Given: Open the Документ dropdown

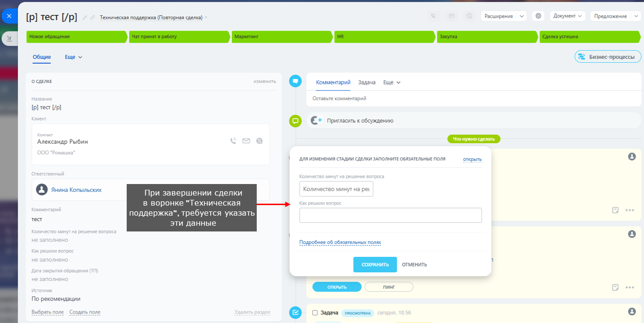Looking at the screenshot, I should pyautogui.click(x=568, y=16).
